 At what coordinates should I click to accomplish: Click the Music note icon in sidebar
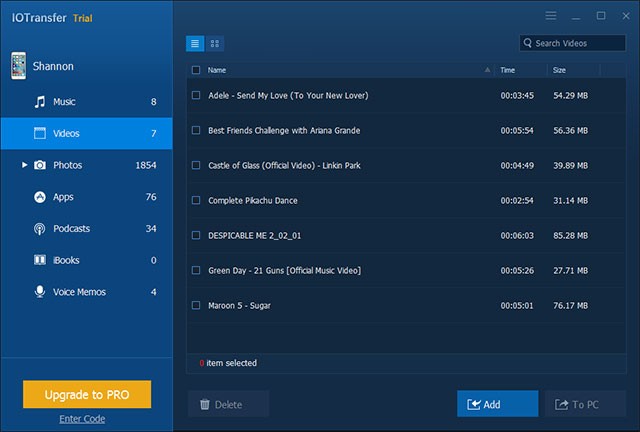click(40, 102)
